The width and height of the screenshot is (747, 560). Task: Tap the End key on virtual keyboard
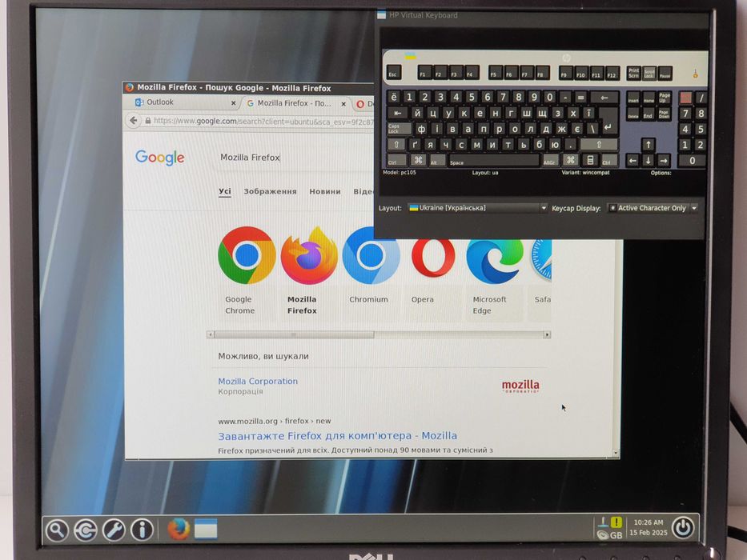click(x=649, y=114)
